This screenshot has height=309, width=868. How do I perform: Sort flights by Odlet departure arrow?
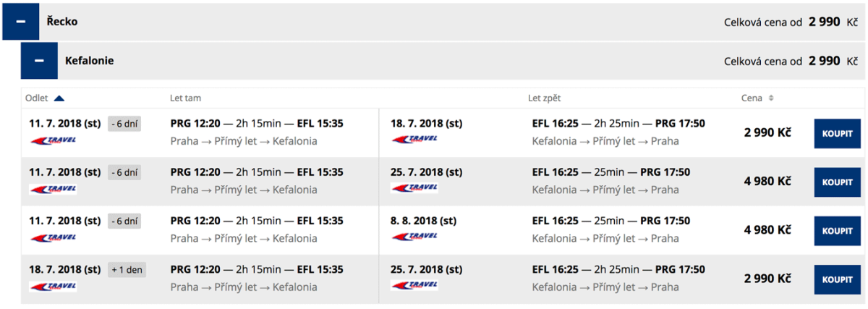pos(59,98)
